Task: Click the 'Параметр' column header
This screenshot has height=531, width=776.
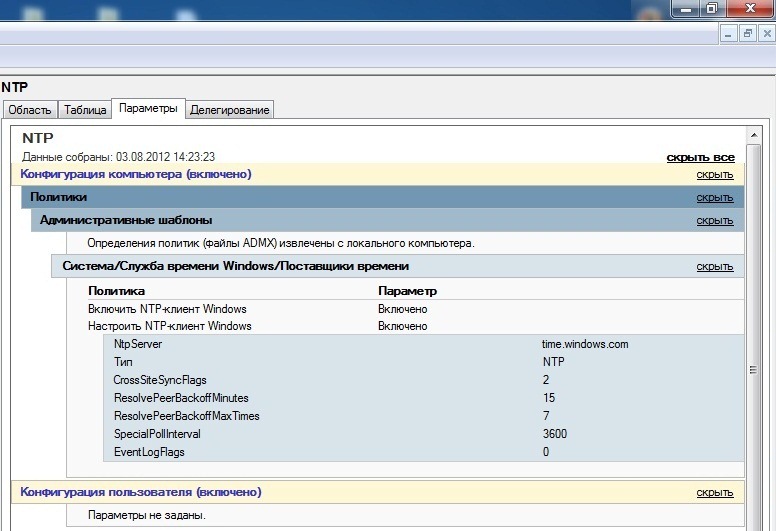Action: 407,291
